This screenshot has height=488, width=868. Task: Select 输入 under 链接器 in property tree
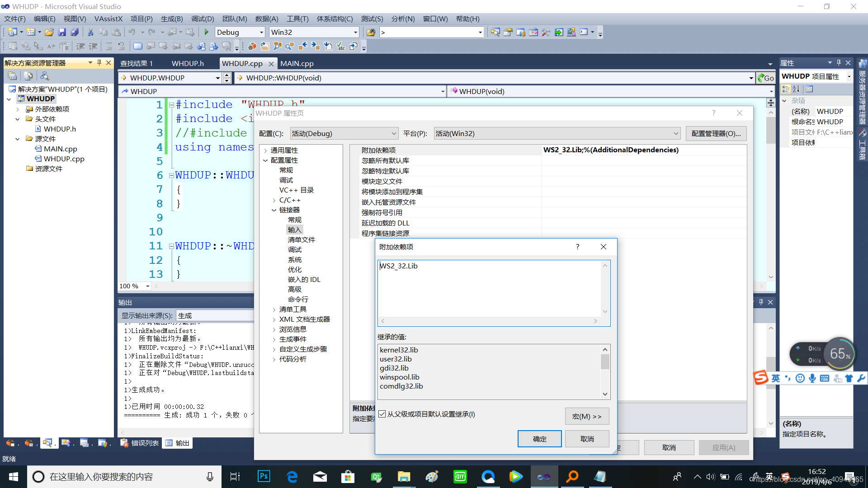click(294, 230)
